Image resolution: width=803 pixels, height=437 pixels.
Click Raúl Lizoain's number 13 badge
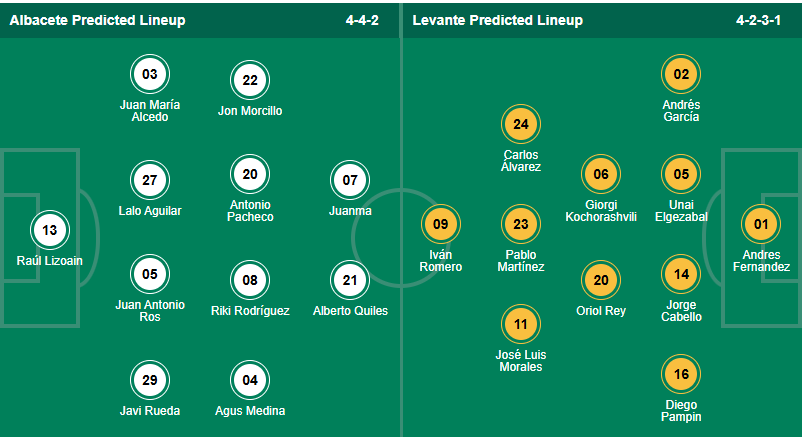(50, 231)
